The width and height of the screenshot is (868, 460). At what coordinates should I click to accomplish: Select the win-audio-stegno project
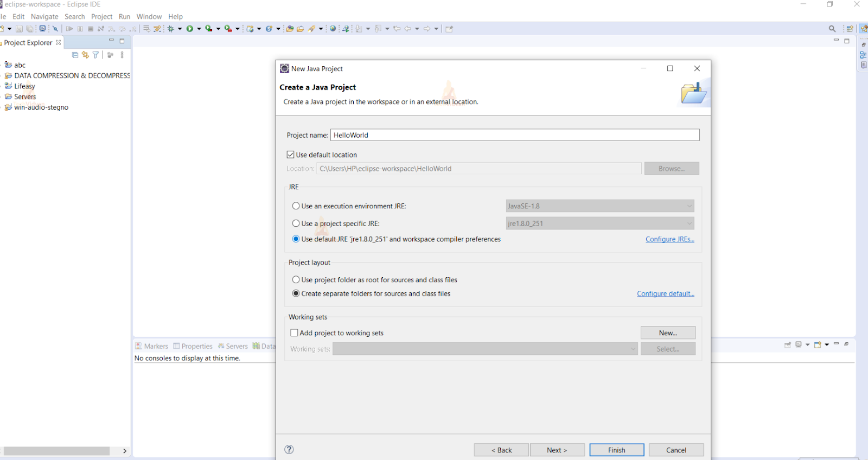pyautogui.click(x=37, y=107)
